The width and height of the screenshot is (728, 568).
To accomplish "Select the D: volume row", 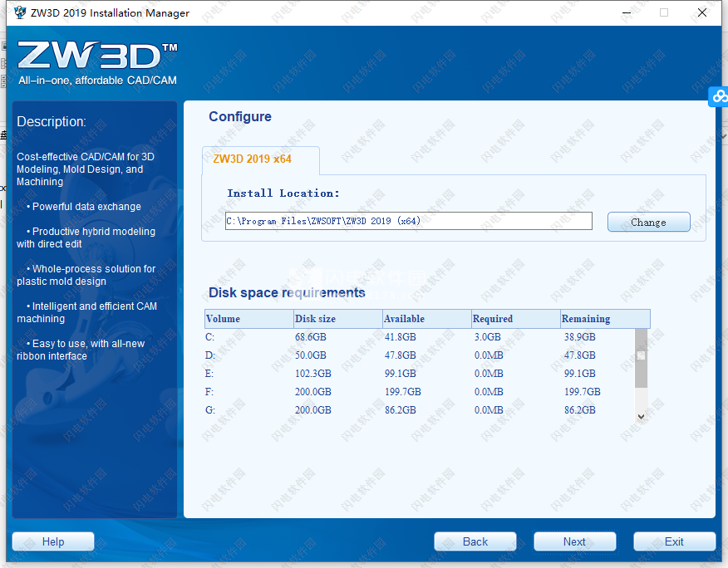I will (x=420, y=355).
